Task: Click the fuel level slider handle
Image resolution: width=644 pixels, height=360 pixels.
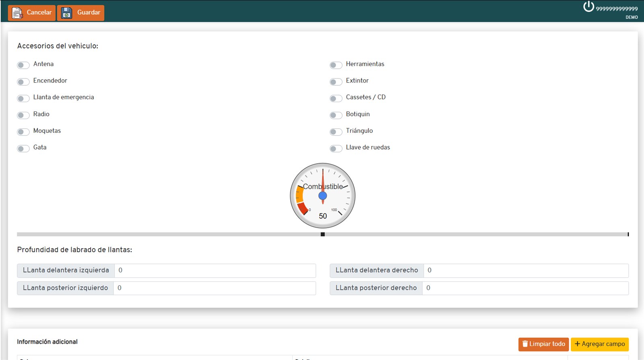Action: pos(323,234)
